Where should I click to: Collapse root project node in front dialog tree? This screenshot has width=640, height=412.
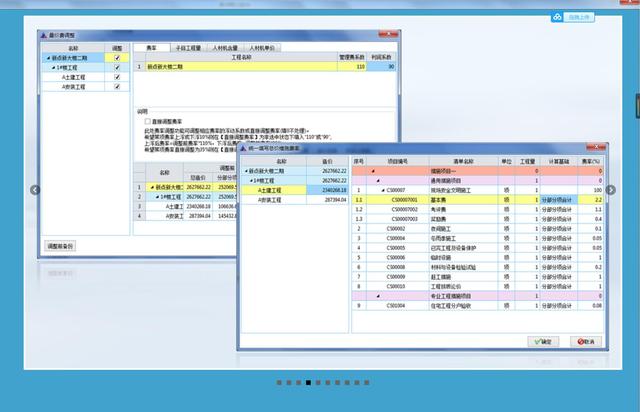[x=246, y=171]
